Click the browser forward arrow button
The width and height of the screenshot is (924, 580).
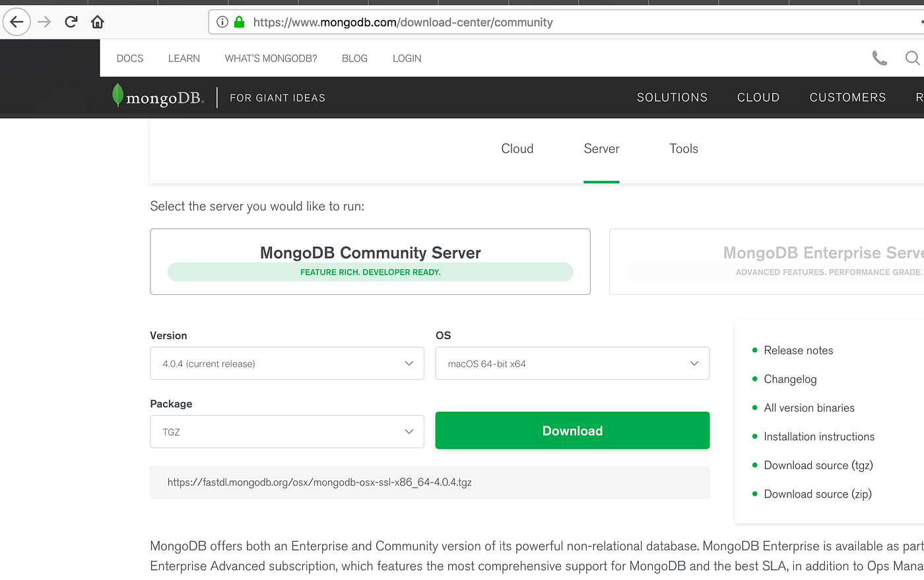44,22
